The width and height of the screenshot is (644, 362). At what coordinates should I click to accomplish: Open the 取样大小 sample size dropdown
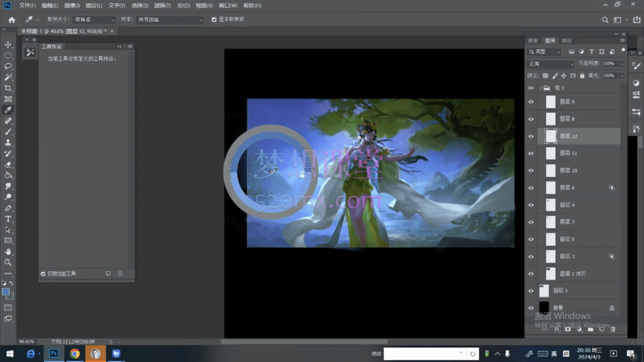click(94, 20)
